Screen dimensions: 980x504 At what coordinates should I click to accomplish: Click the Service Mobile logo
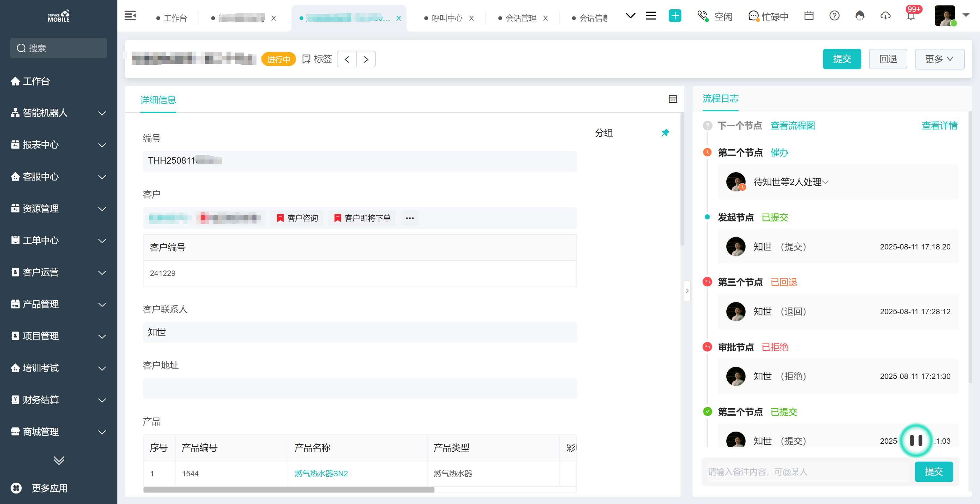pyautogui.click(x=59, y=16)
